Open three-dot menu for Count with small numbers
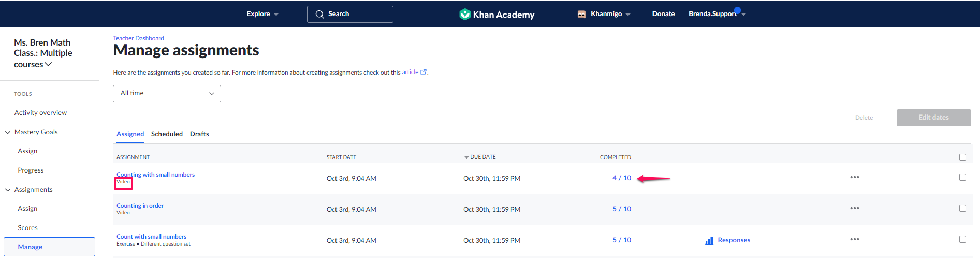Image resolution: width=980 pixels, height=258 pixels. 854,239
